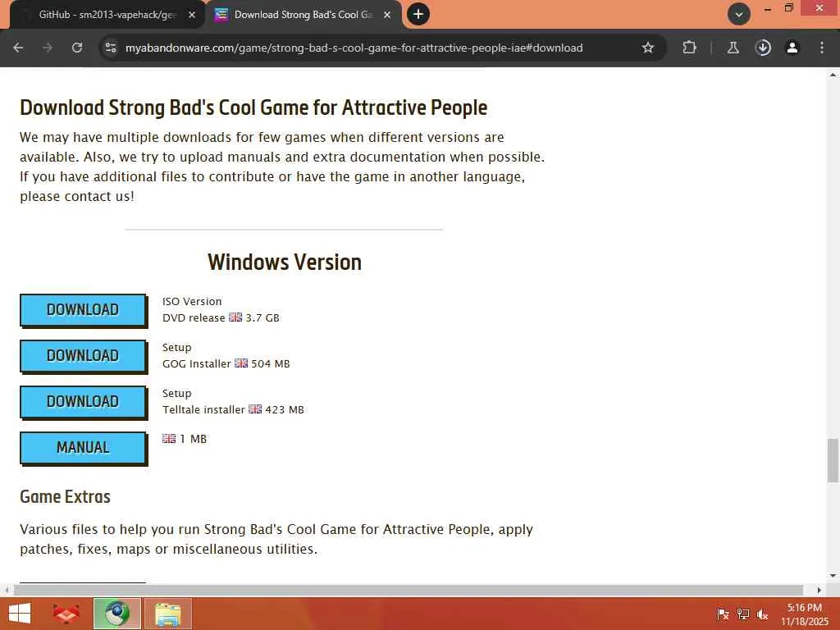Screen dimensions: 840x630
Task: Reload the page
Action: tap(77, 48)
